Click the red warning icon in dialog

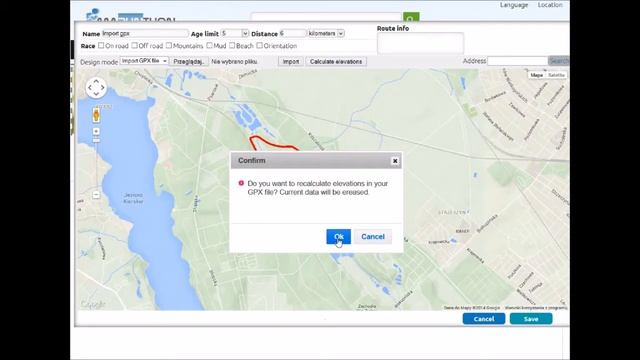pyautogui.click(x=241, y=183)
